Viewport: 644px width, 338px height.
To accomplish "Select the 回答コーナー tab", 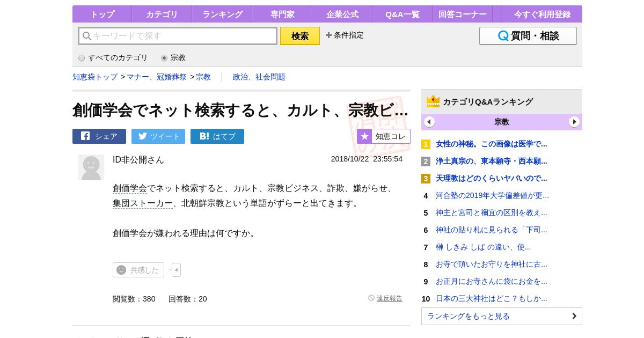I will tap(462, 14).
